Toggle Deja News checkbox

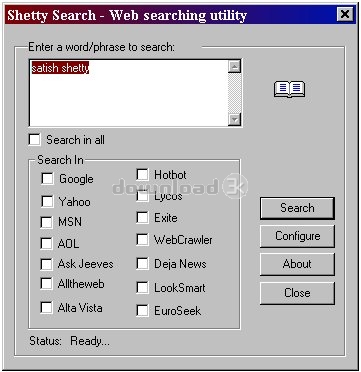143,264
